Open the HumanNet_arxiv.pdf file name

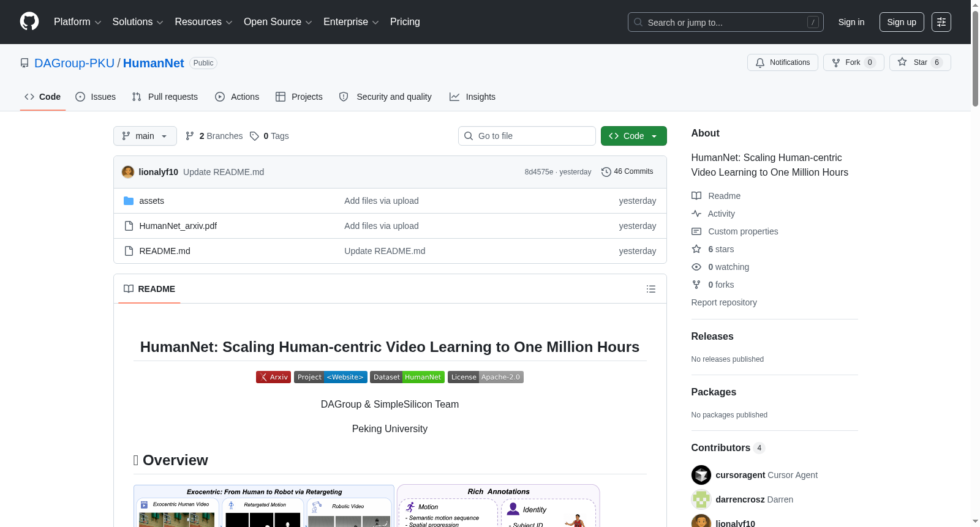click(x=178, y=226)
